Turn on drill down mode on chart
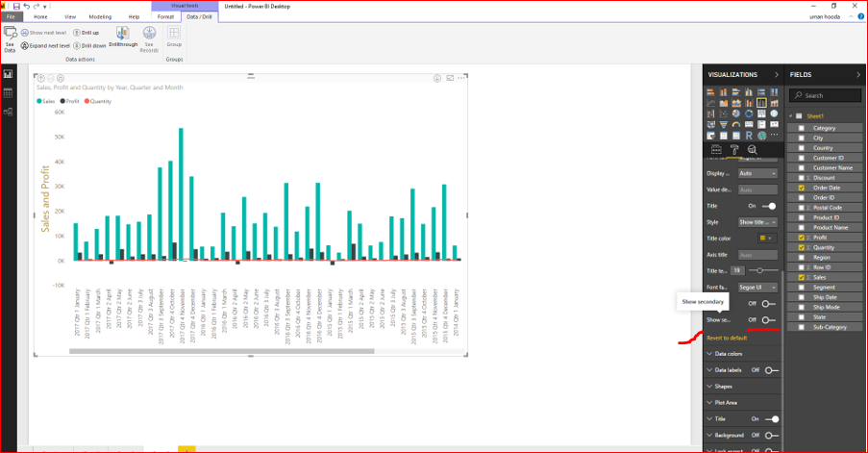Image resolution: width=868 pixels, height=453 pixels. click(436, 79)
